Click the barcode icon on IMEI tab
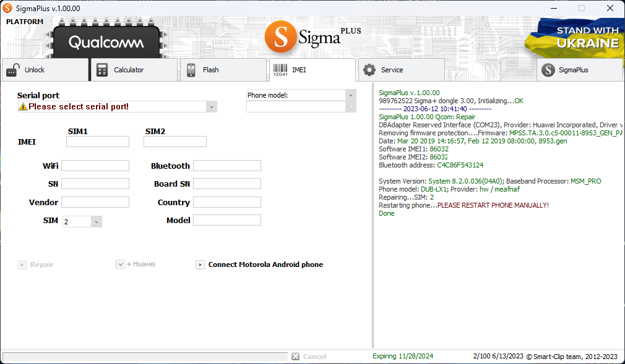The image size is (625, 364). [x=280, y=70]
